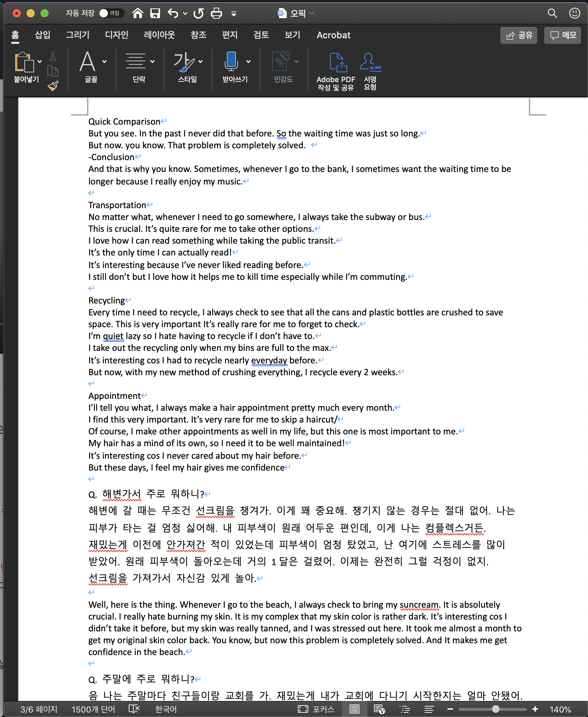The image size is (588, 717).
Task: Open the References (참조) tab
Action: [198, 35]
